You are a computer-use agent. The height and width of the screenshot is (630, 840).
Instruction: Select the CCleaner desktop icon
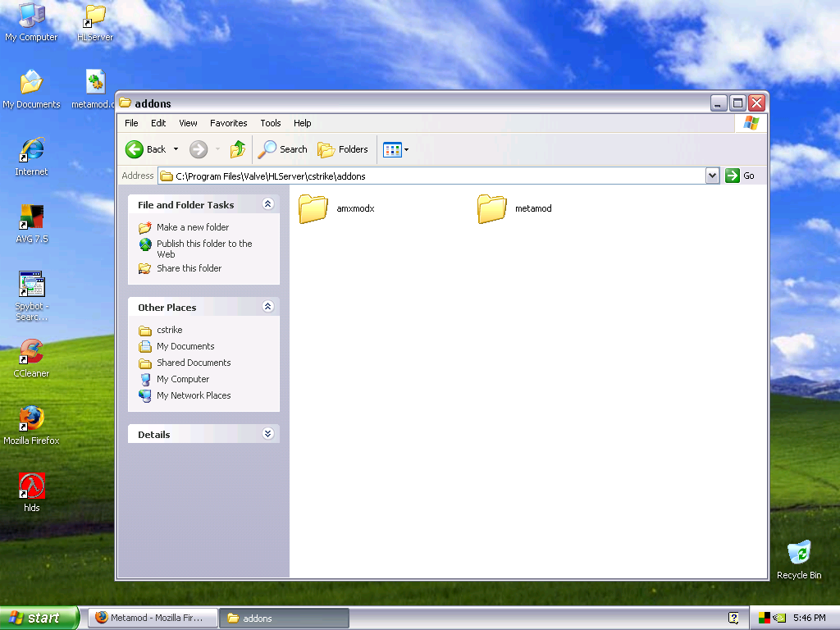32,358
